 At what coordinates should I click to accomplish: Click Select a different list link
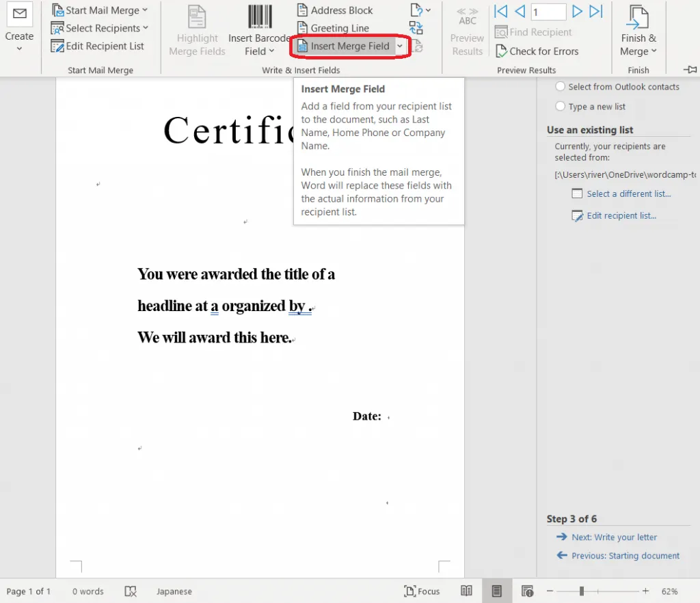628,193
